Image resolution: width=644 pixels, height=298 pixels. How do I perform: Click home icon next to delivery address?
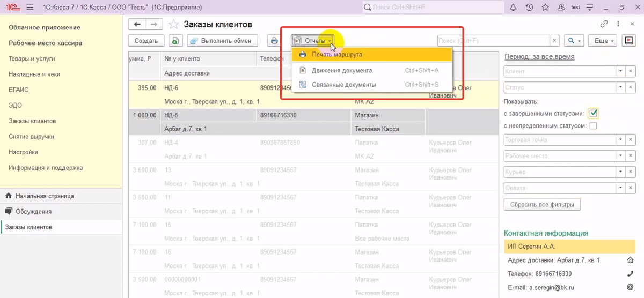coord(630,260)
